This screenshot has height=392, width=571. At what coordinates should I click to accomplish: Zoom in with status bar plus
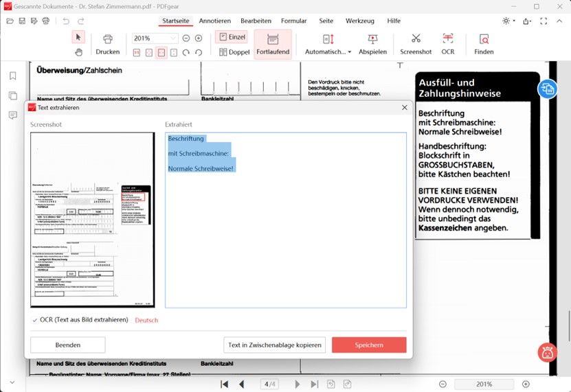(526, 384)
